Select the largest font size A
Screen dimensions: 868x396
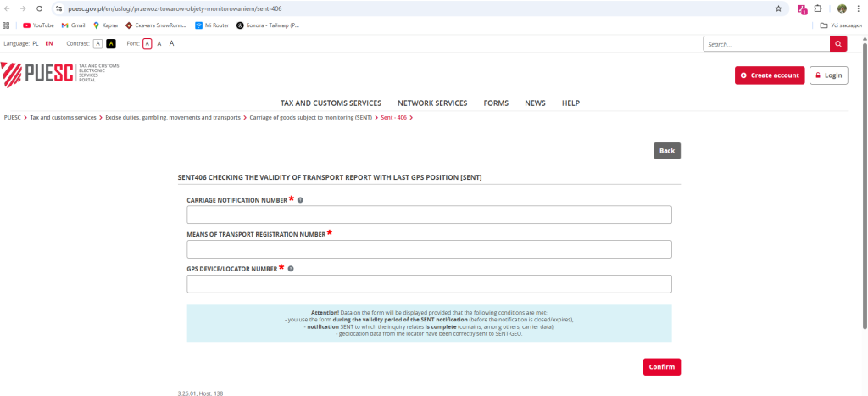pyautogui.click(x=171, y=43)
